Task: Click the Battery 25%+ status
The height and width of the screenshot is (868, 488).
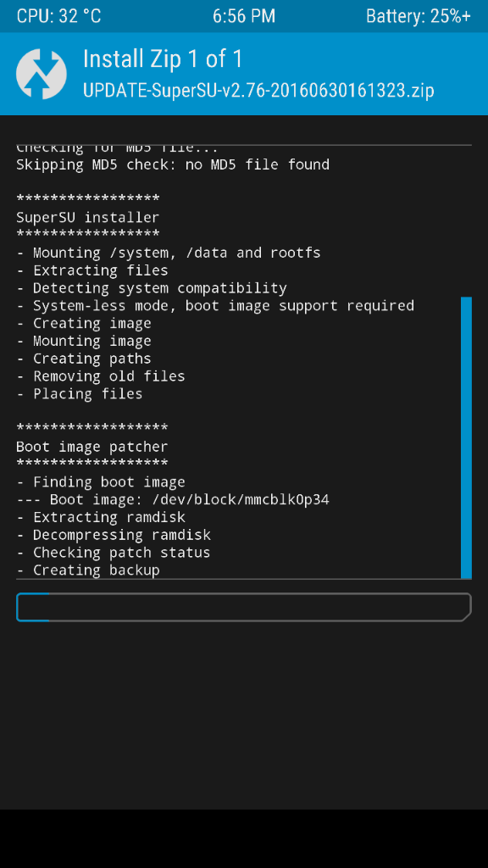Action: coord(419,16)
